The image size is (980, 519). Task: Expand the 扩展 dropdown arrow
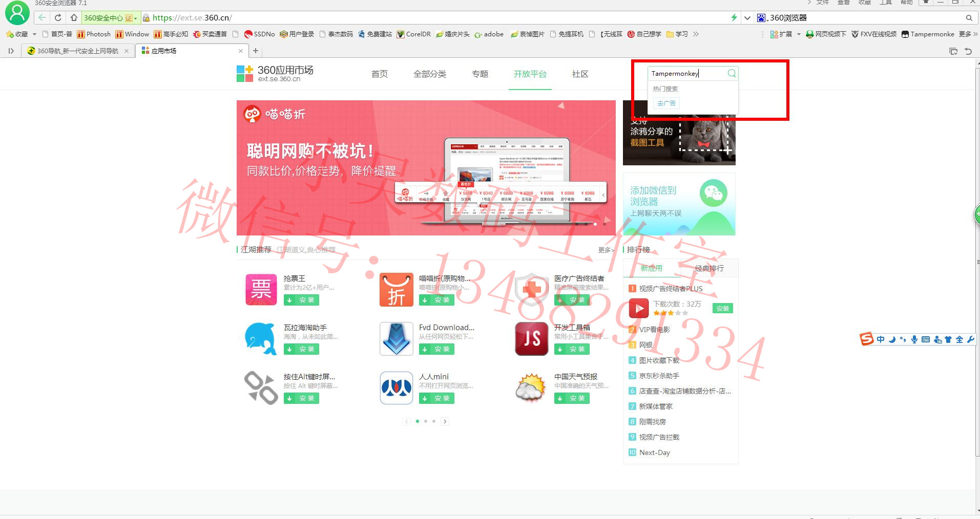pos(799,34)
